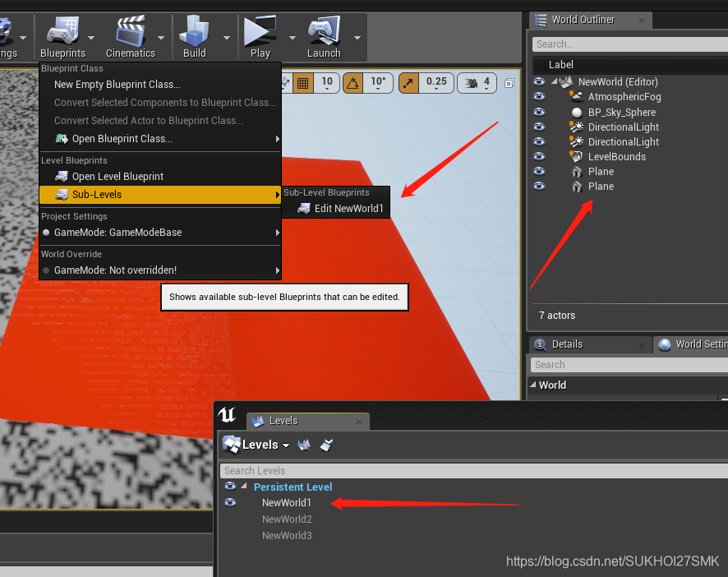
Task: Click the Label column header
Action: click(561, 65)
